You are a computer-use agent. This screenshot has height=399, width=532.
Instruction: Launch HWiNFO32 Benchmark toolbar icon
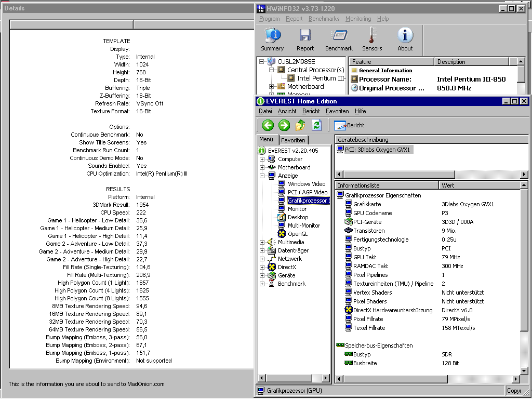[x=339, y=39]
